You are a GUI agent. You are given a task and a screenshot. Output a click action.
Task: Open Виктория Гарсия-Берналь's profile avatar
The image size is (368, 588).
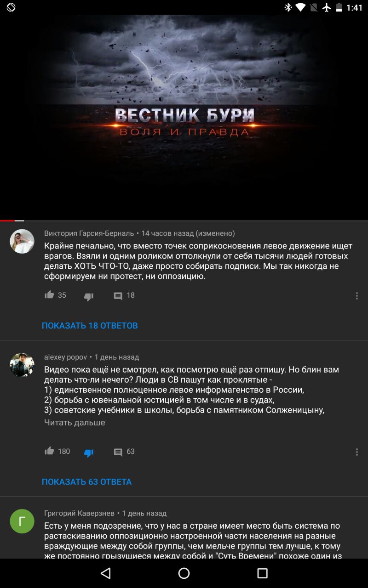(22, 241)
